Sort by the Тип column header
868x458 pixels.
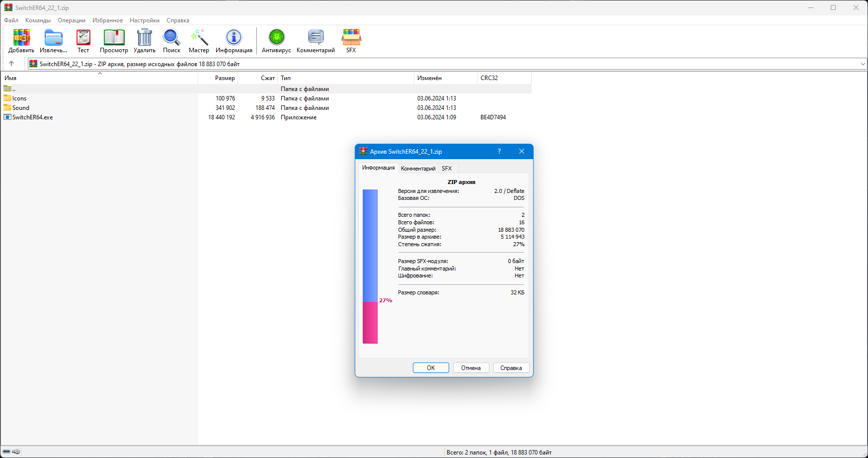tap(346, 78)
